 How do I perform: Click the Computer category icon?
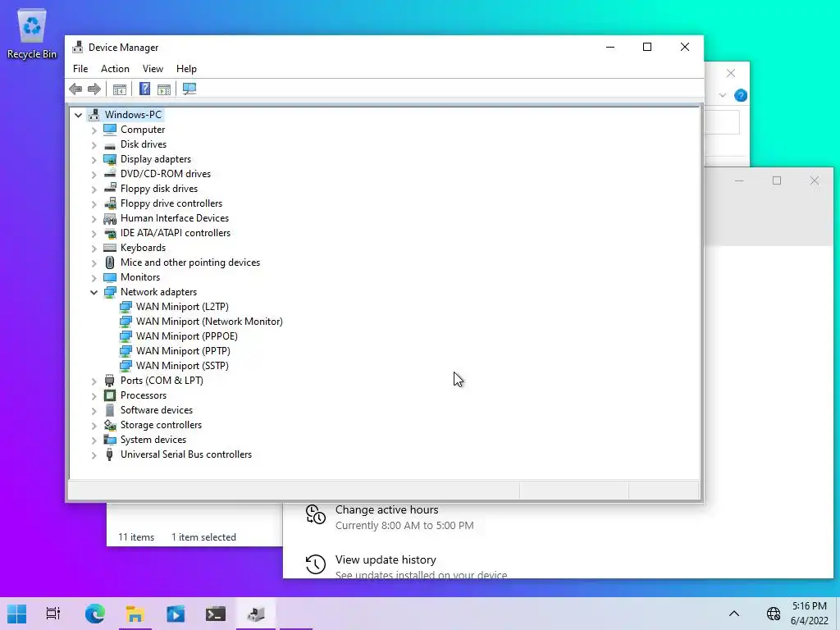coord(110,130)
